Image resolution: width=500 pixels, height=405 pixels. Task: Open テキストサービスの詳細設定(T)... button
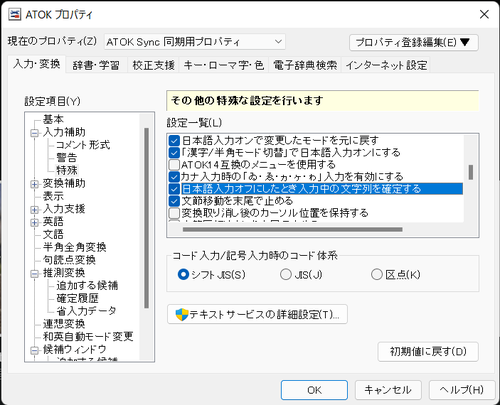(257, 314)
